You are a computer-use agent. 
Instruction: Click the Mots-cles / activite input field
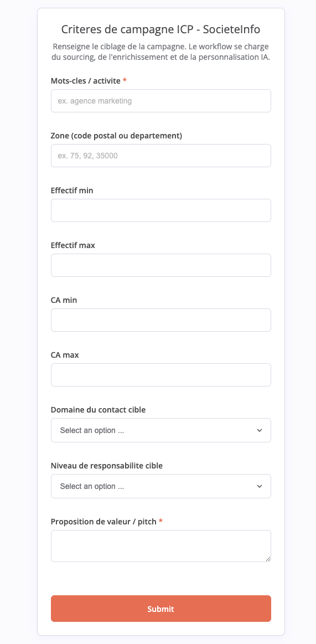[x=161, y=101]
